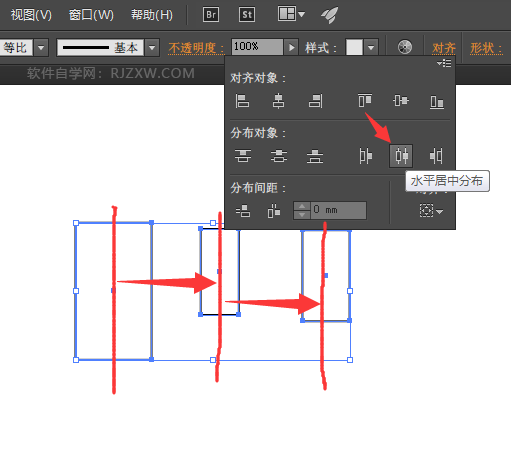This screenshot has width=511, height=453.
Task: Select the middle small rectangle on canvas
Action: [x=220, y=272]
